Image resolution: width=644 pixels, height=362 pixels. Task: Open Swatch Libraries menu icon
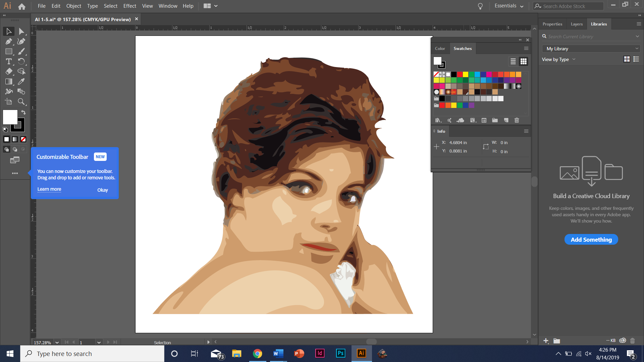point(438,120)
